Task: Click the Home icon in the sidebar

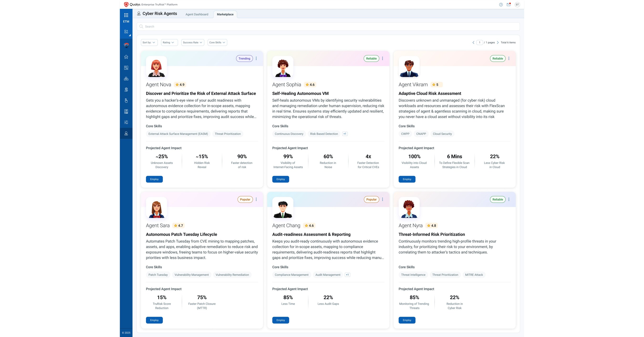Action: pos(126,57)
